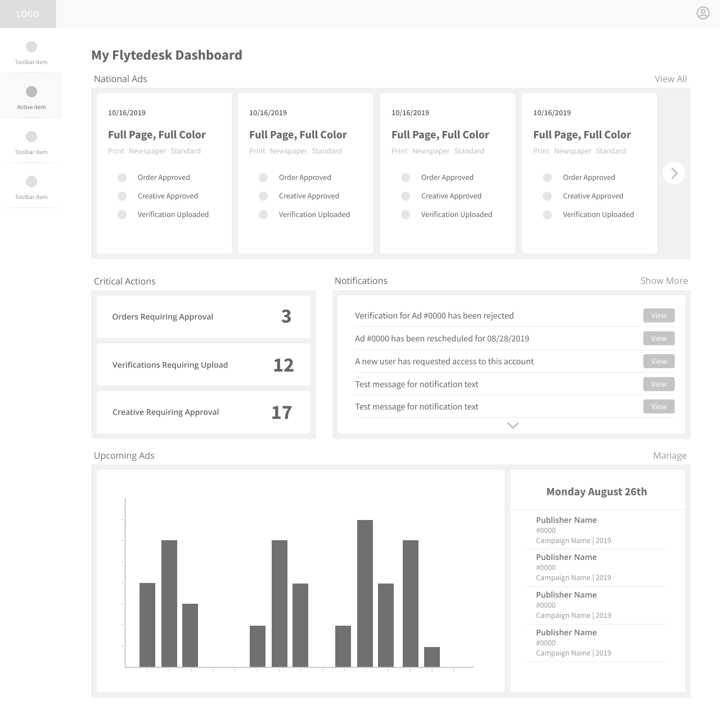Open Creative Requiring Approval card

(x=204, y=412)
